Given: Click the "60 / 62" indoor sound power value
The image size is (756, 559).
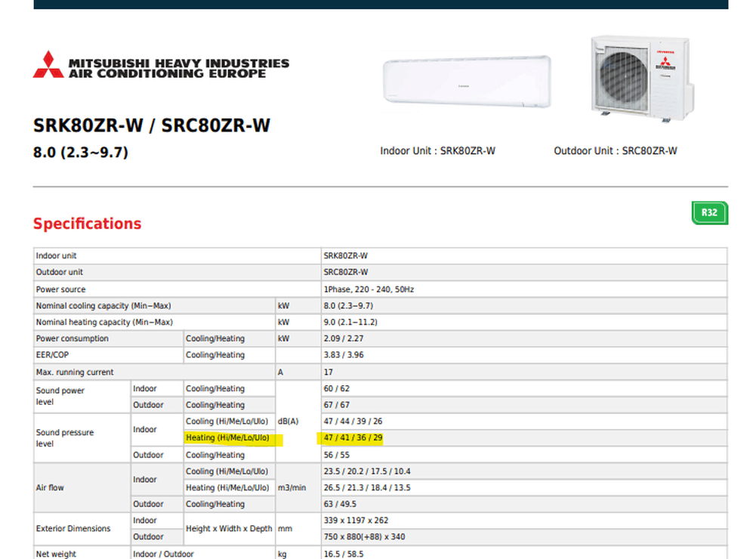Looking at the screenshot, I should pos(337,389).
